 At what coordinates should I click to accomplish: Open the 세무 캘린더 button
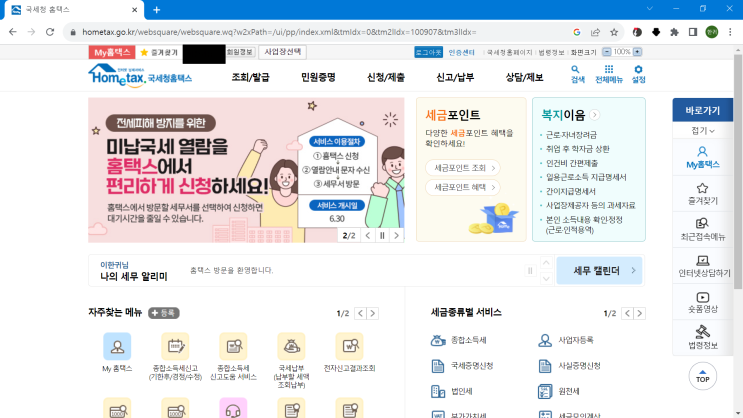(x=599, y=271)
